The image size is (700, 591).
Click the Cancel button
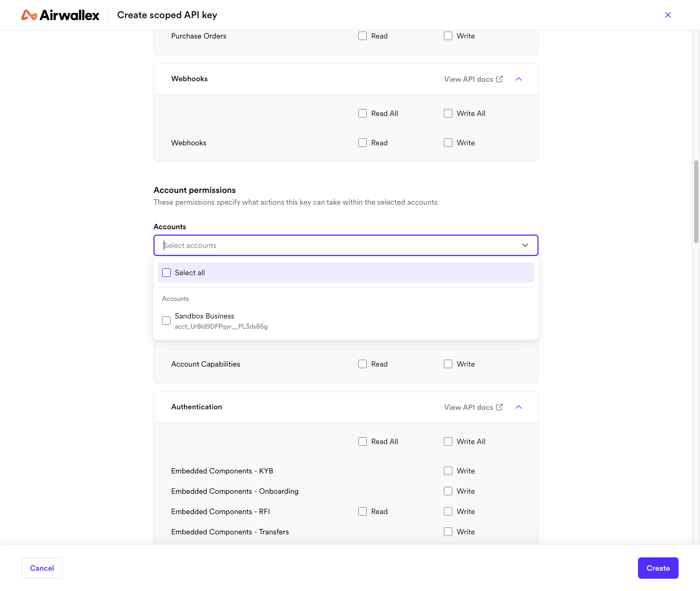[x=42, y=568]
